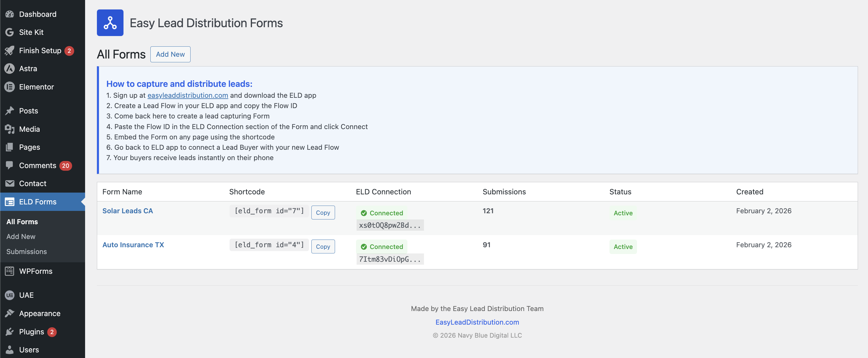The height and width of the screenshot is (358, 868).
Task: Copy the Solar Leads CA shortcode
Action: pos(323,212)
